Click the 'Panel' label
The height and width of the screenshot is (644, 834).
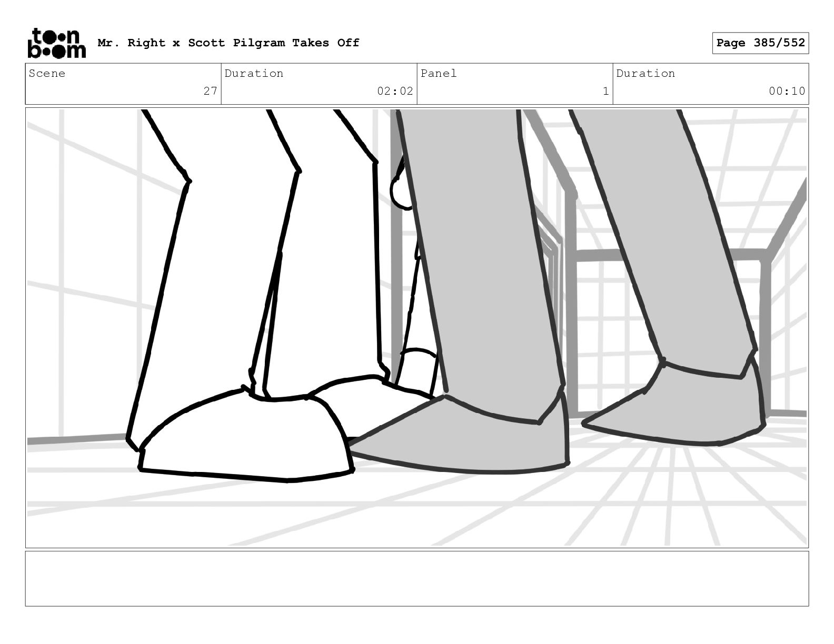click(438, 73)
